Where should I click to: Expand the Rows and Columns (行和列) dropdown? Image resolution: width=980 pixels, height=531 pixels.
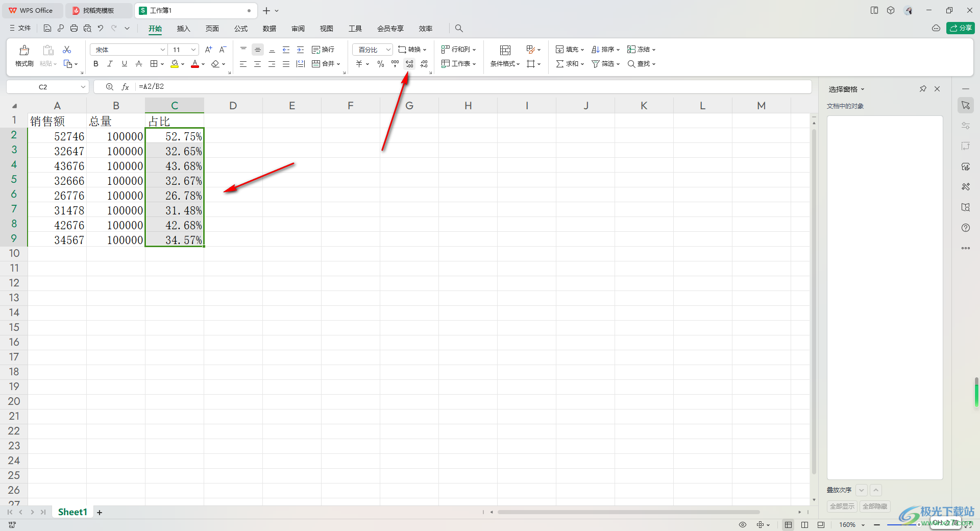pyautogui.click(x=474, y=50)
